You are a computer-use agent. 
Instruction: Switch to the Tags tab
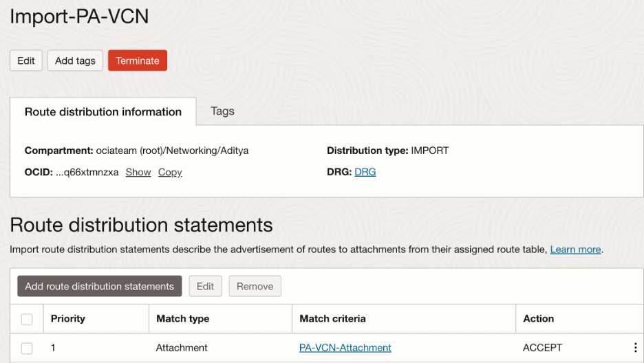coord(222,111)
